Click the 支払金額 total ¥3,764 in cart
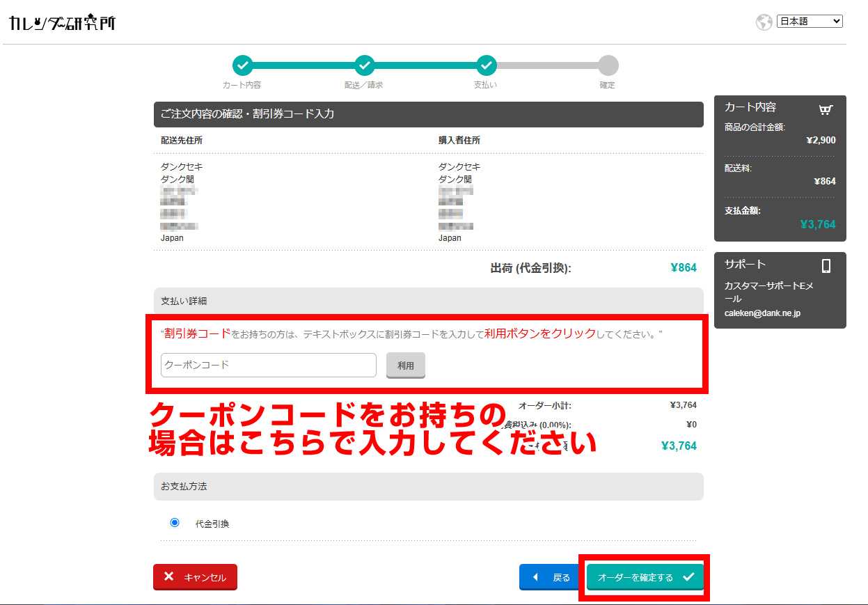Viewport: 868px width, 605px height. click(817, 224)
